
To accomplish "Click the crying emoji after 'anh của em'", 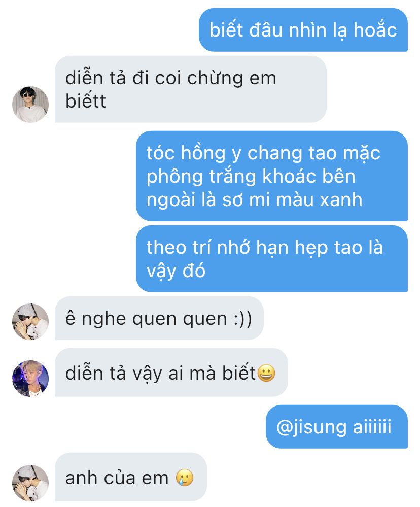I will point(185,478).
